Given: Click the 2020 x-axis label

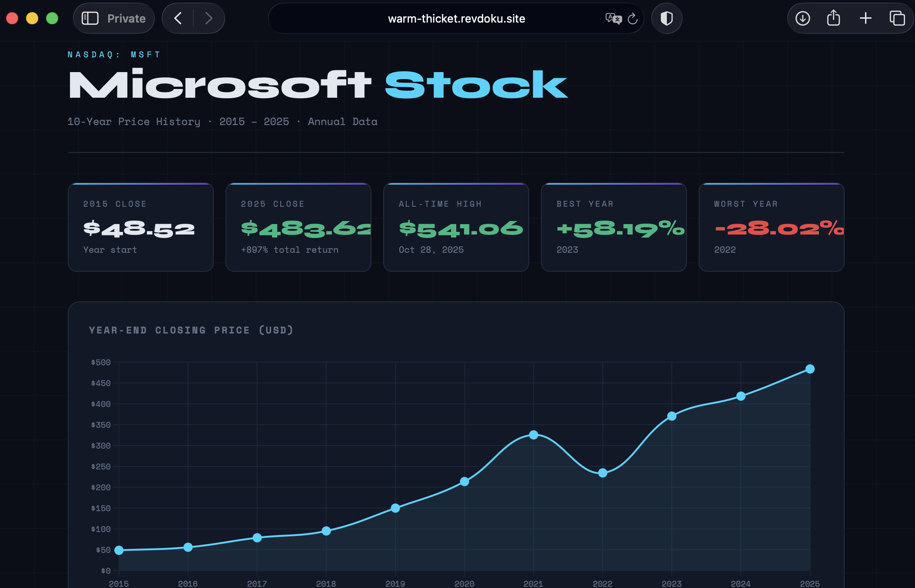Looking at the screenshot, I should (464, 584).
